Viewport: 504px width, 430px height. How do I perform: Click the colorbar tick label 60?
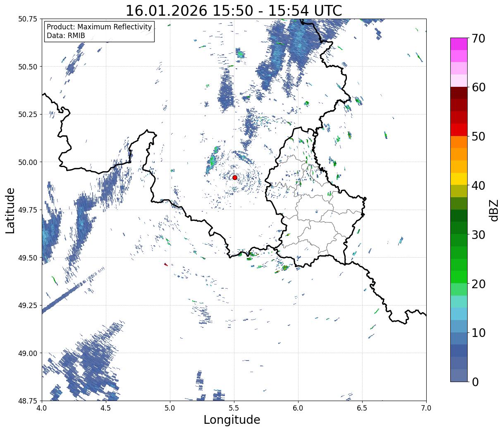(478, 87)
